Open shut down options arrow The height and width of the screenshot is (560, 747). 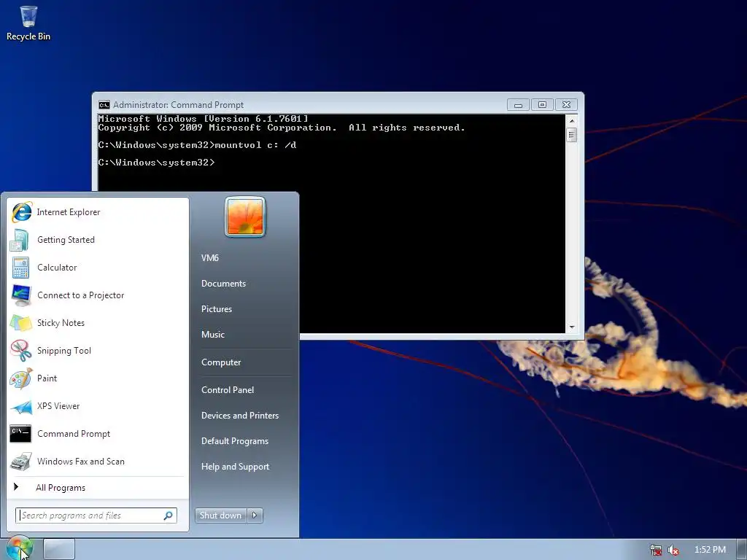click(x=255, y=516)
